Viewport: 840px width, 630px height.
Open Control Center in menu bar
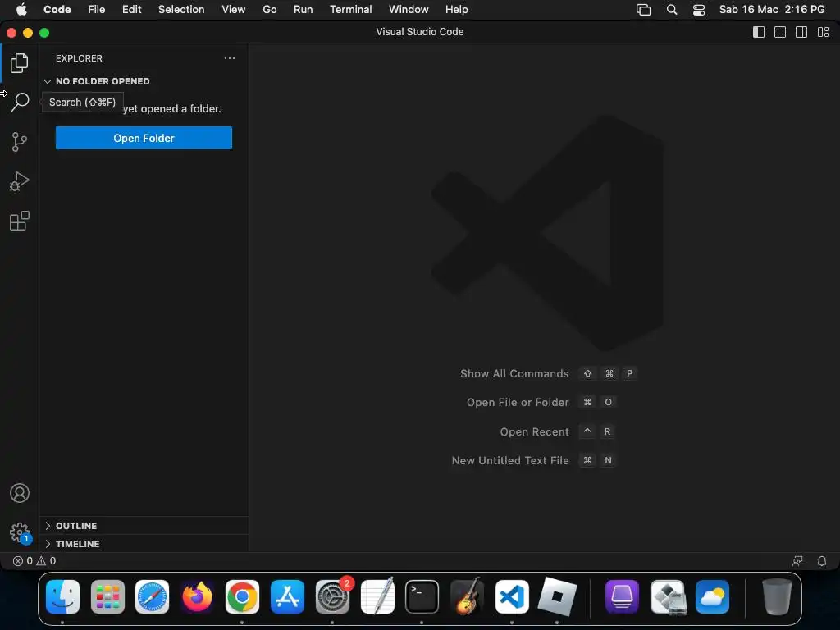coord(699,10)
